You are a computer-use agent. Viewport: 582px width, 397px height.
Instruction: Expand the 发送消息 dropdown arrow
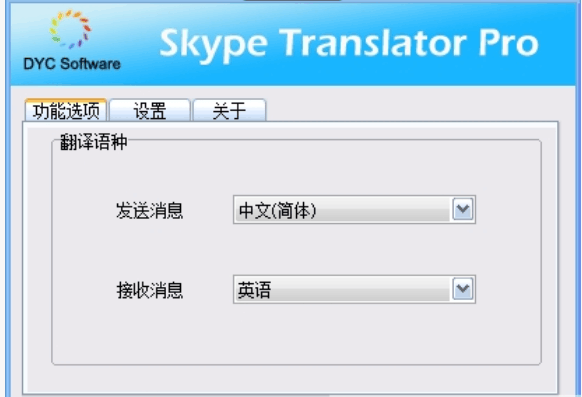463,210
